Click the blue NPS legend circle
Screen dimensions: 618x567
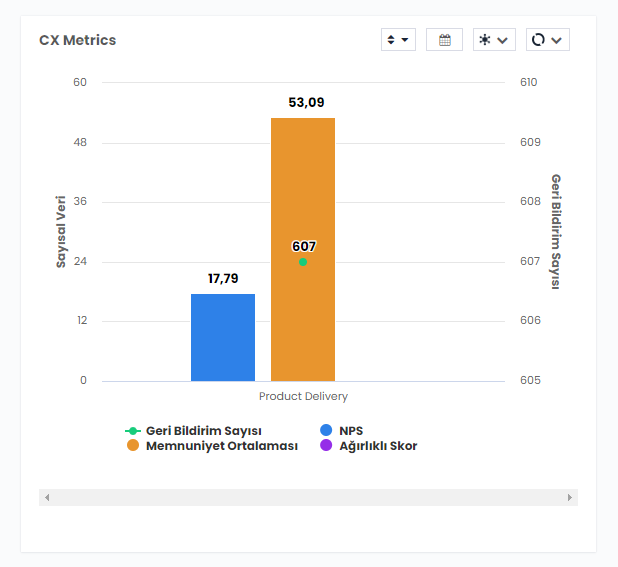(x=325, y=430)
